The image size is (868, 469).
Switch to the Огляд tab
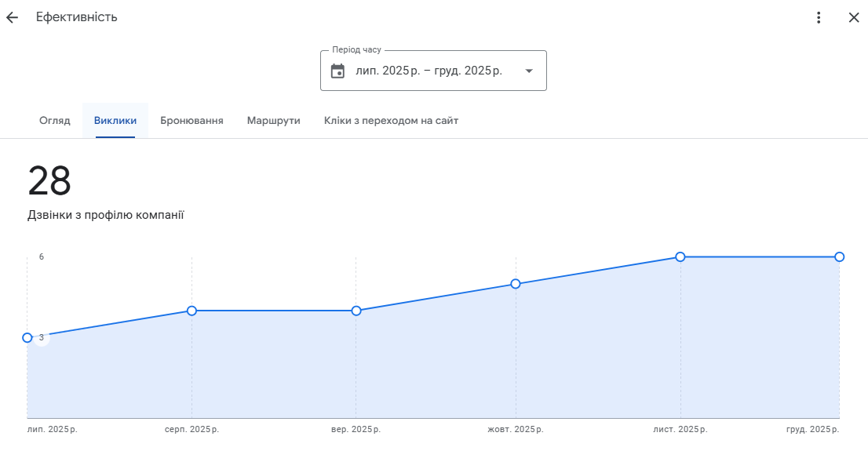click(x=55, y=121)
